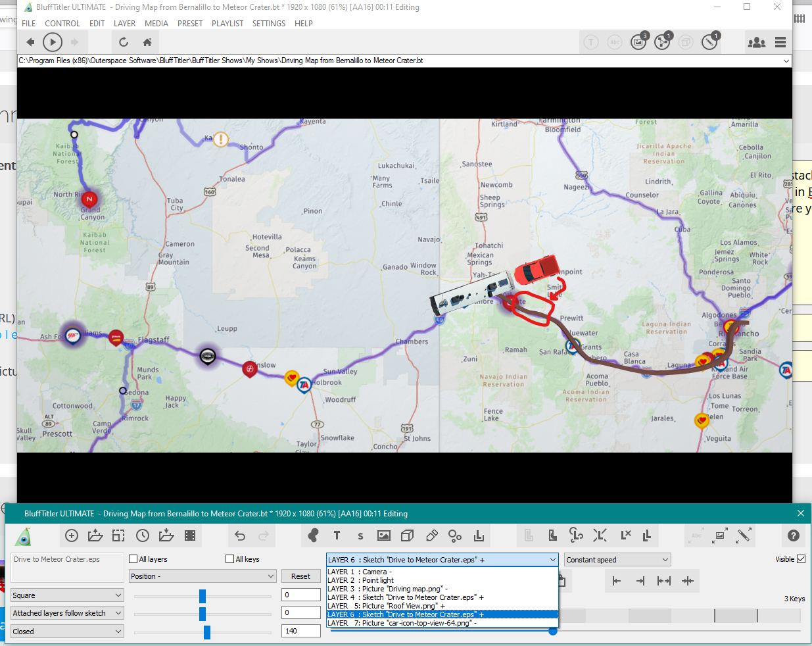The height and width of the screenshot is (646, 812).
Task: Click the refresh icon in top toolbar
Action: click(x=124, y=42)
